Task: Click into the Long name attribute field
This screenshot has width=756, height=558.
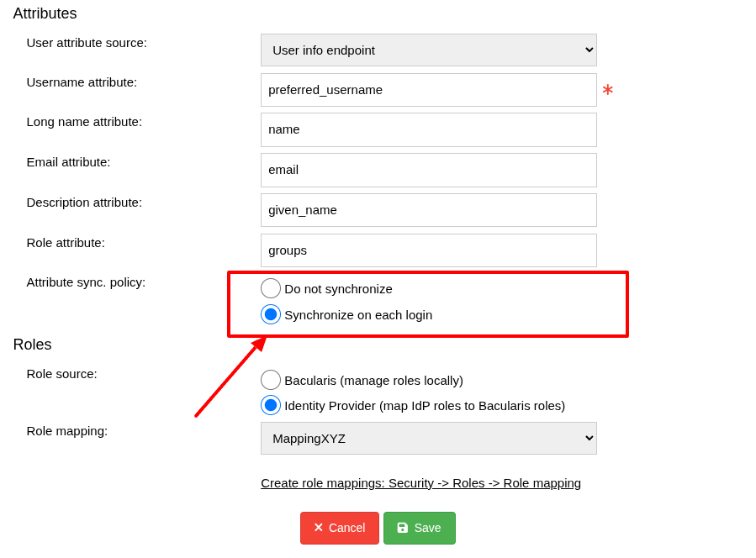Action: (428, 129)
